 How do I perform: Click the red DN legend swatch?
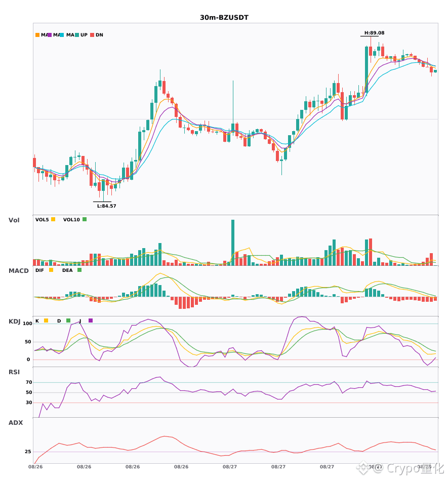pyautogui.click(x=92, y=35)
